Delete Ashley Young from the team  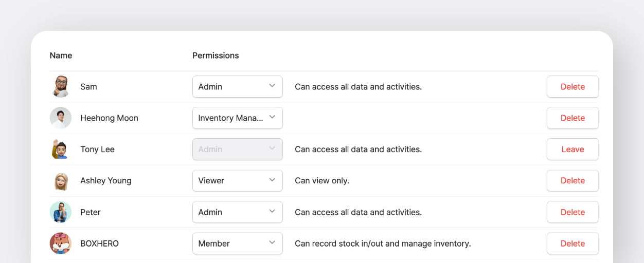tap(573, 181)
